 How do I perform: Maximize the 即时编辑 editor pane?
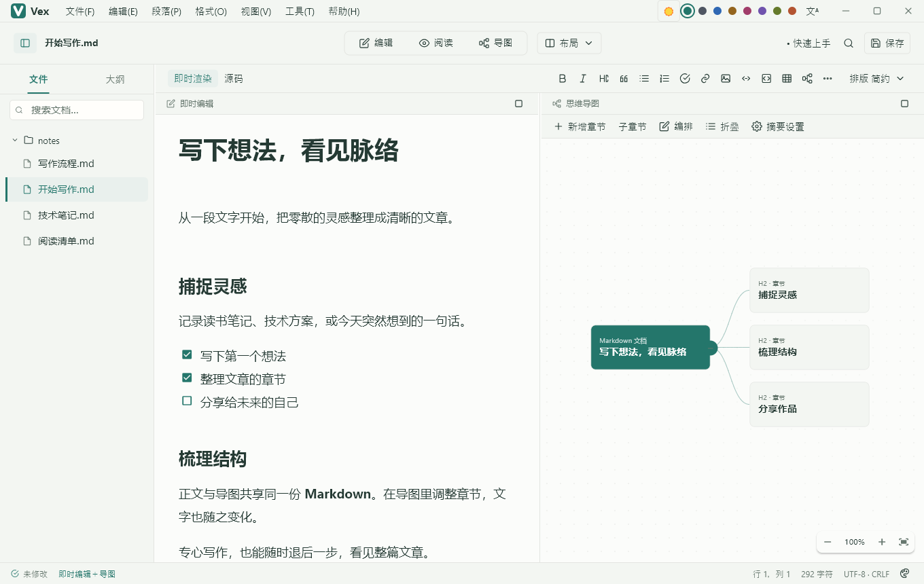pos(519,104)
